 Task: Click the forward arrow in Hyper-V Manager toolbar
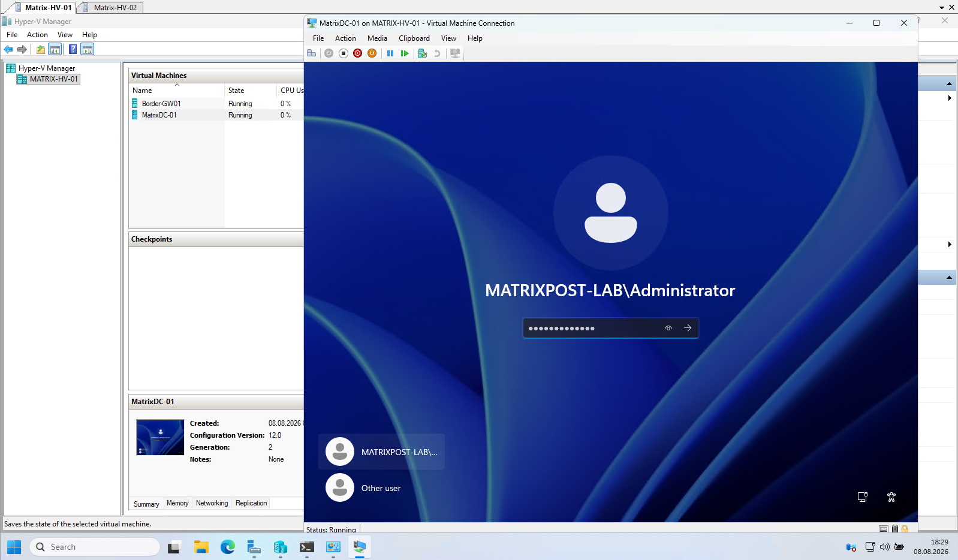click(22, 49)
